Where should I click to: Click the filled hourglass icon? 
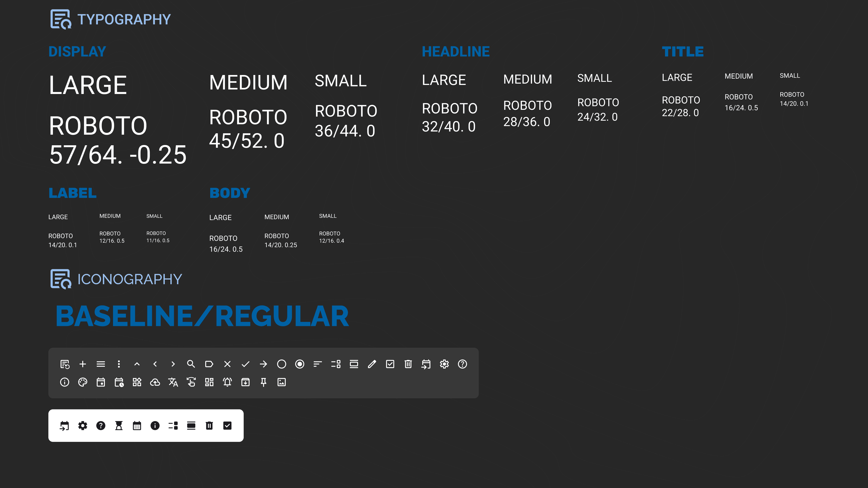click(x=119, y=426)
